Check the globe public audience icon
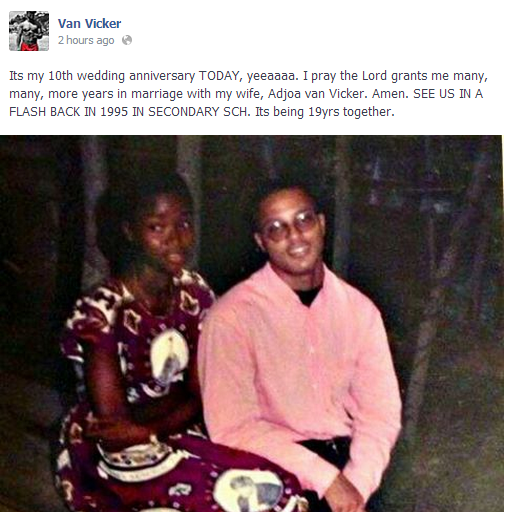The width and height of the screenshot is (505, 512). click(x=127, y=40)
